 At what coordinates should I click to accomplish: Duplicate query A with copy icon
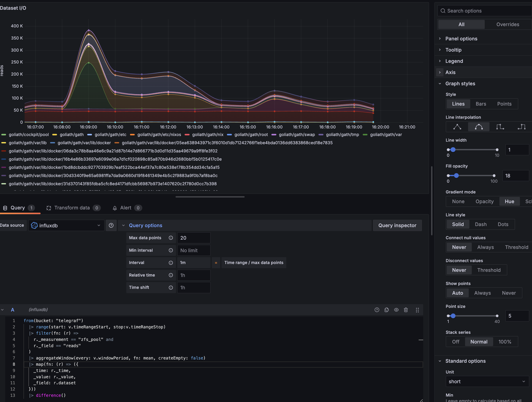[x=386, y=310]
